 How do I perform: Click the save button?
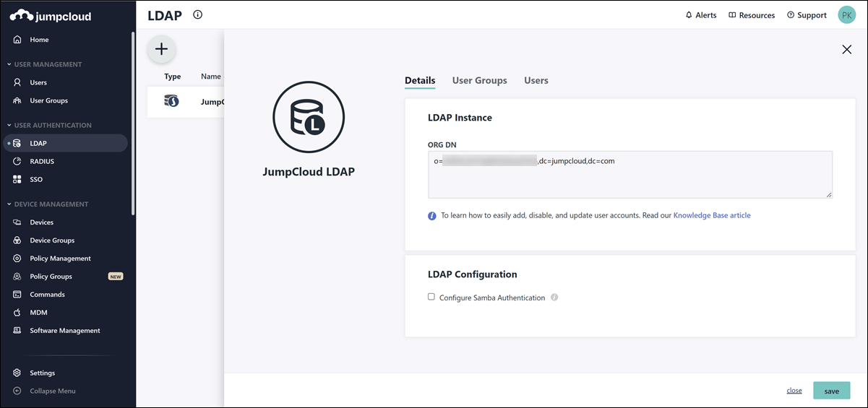[x=832, y=391]
